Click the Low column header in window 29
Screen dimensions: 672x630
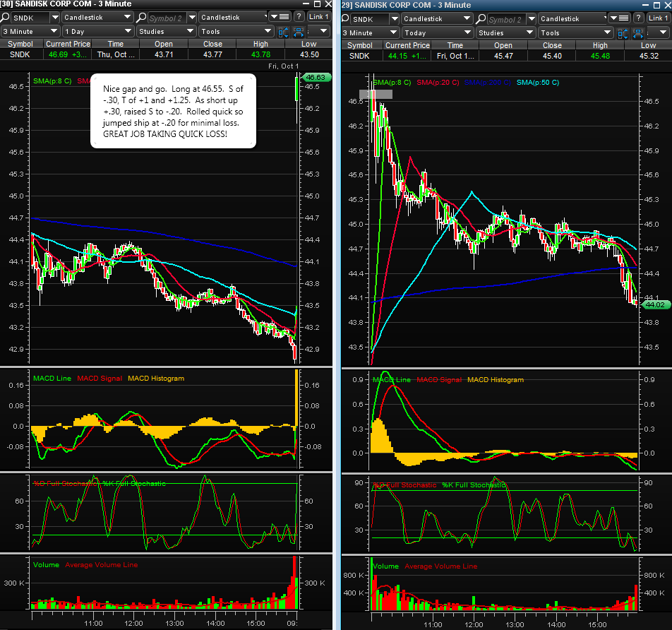tap(648, 45)
